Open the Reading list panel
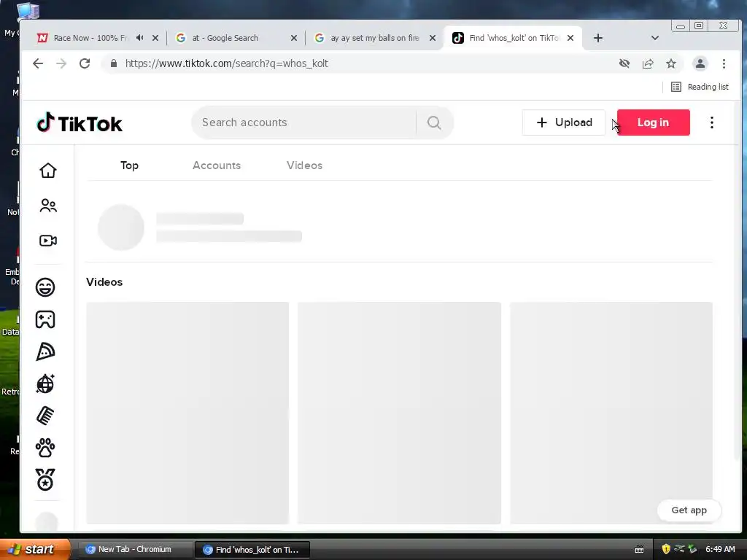The image size is (747, 560). [x=700, y=87]
